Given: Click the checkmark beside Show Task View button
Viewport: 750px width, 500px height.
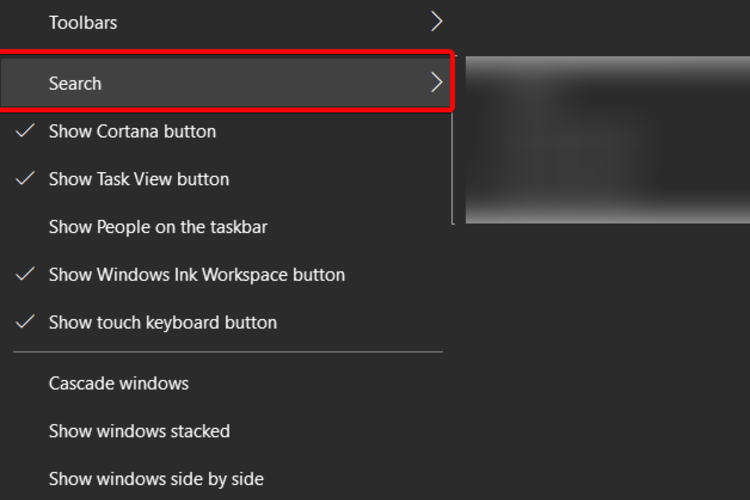Looking at the screenshot, I should tap(25, 178).
